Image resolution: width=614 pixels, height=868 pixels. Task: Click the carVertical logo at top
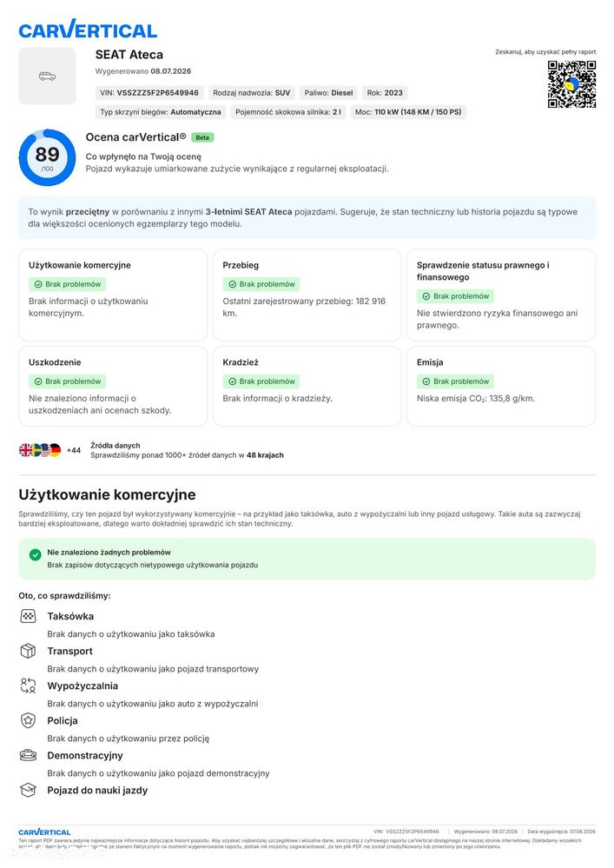click(88, 30)
